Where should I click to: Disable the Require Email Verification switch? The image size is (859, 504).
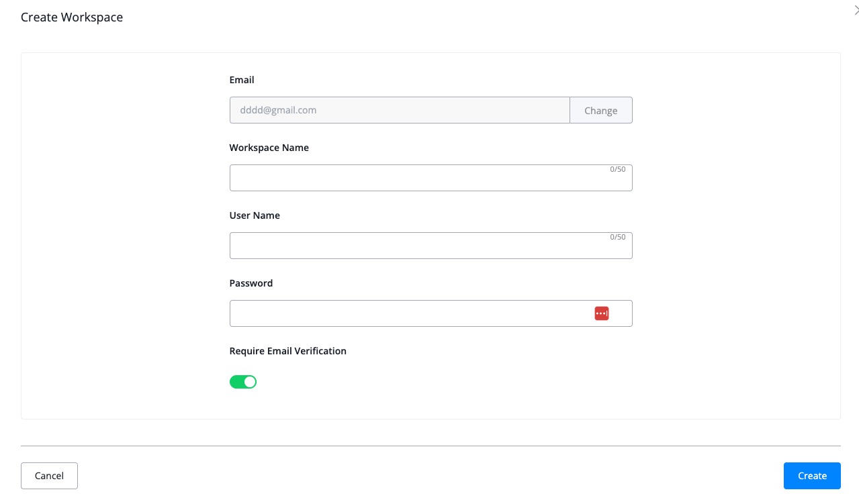click(x=243, y=382)
